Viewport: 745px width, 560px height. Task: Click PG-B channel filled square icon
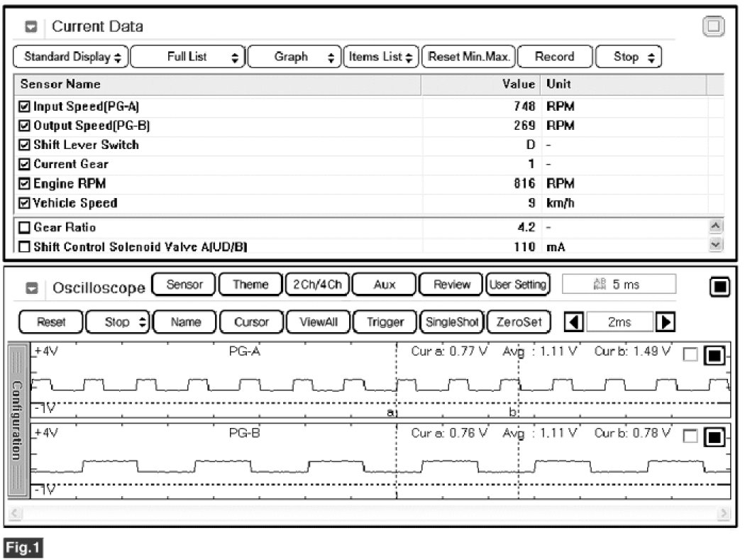tap(714, 438)
